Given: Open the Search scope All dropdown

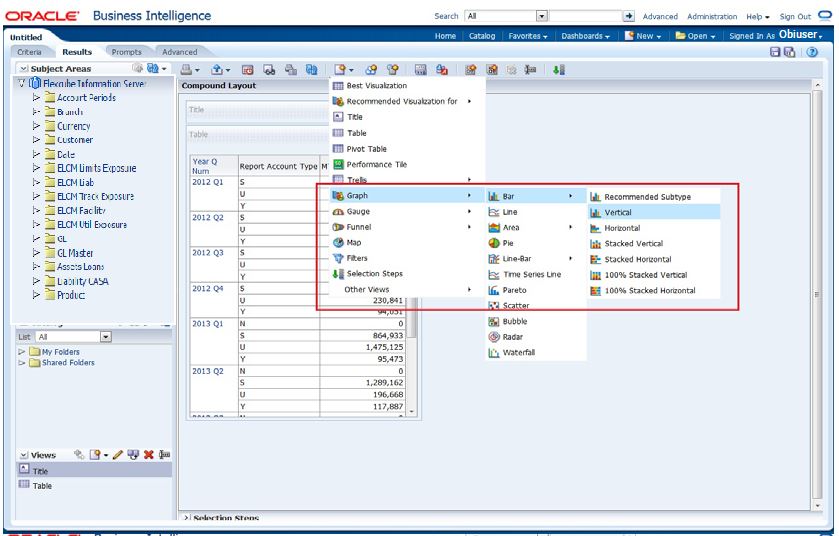Looking at the screenshot, I should pos(541,16).
